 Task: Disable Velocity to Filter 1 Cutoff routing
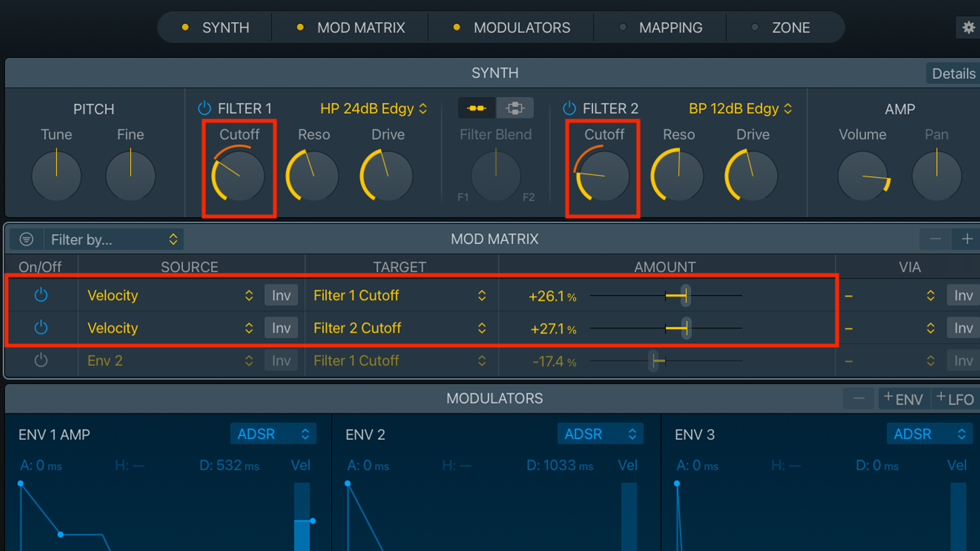click(x=41, y=295)
